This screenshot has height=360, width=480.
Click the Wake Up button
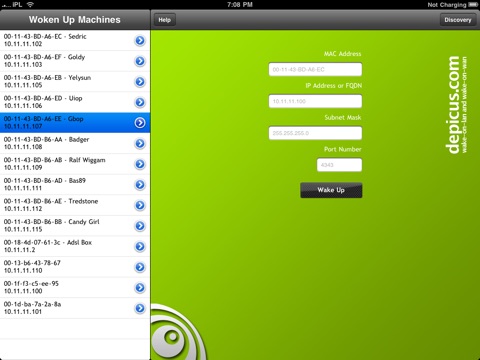[x=331, y=190]
